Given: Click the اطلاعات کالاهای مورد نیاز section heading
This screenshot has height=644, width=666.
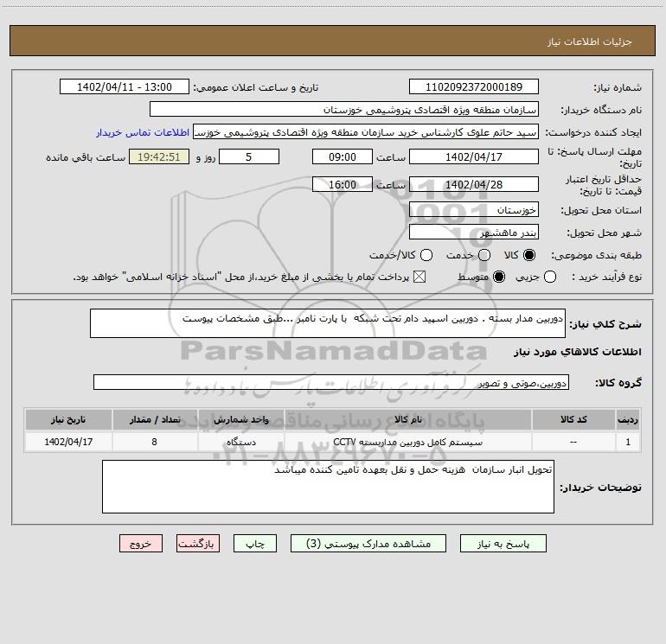Looking at the screenshot, I should (577, 352).
